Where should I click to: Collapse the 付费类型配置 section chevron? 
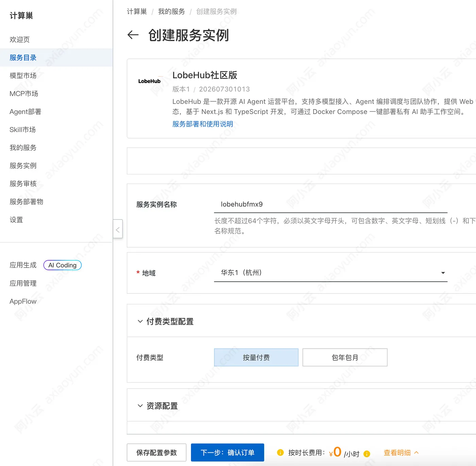(140, 321)
